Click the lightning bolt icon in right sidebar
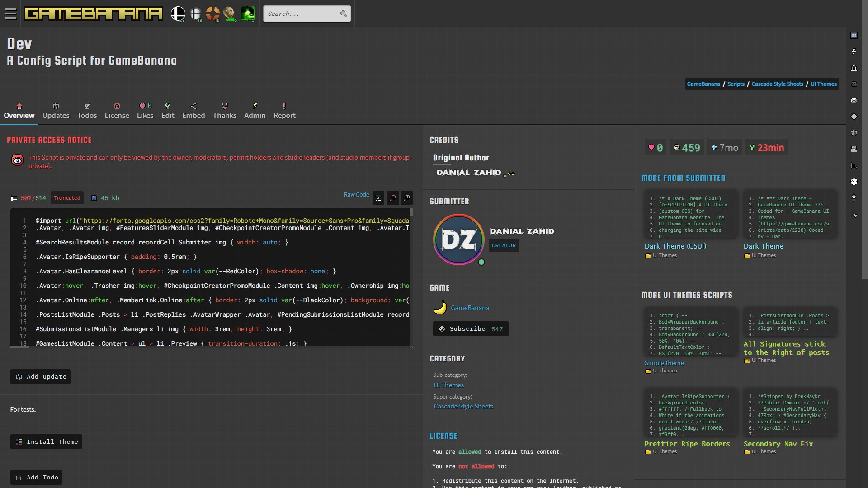The image size is (868, 488). 854,51
